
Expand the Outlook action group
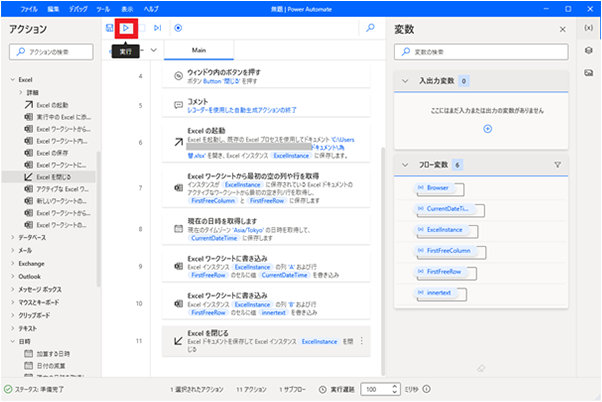point(13,276)
